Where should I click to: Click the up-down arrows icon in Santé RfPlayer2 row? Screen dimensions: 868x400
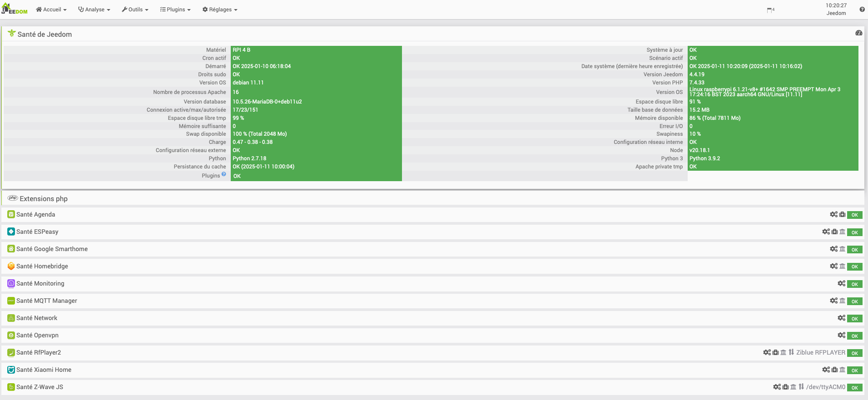(791, 352)
